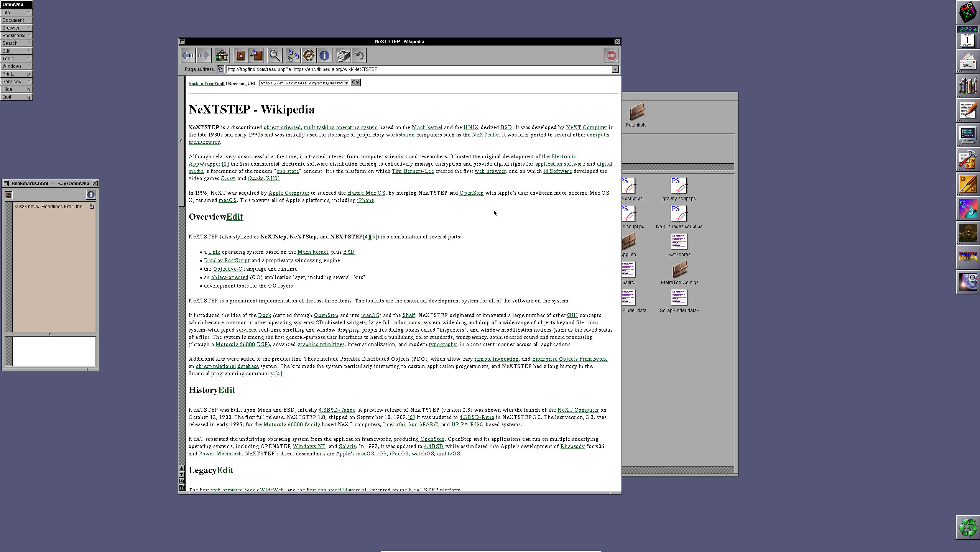Screen dimensions: 980x552
Task: Click the Go! button beside Browsing URL
Action: (355, 82)
